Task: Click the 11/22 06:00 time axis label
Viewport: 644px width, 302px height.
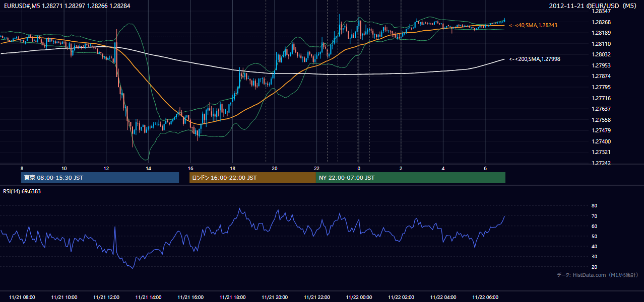Action: click(485, 297)
